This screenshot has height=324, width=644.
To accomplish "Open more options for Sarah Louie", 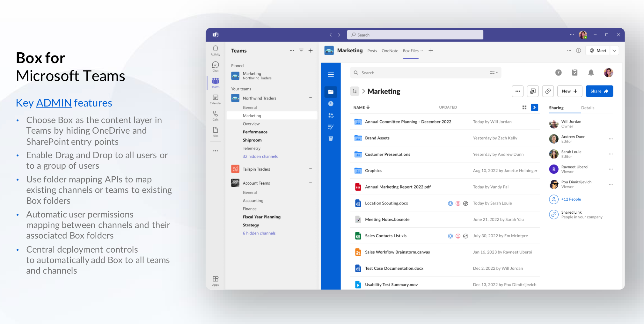I will 611,154.
